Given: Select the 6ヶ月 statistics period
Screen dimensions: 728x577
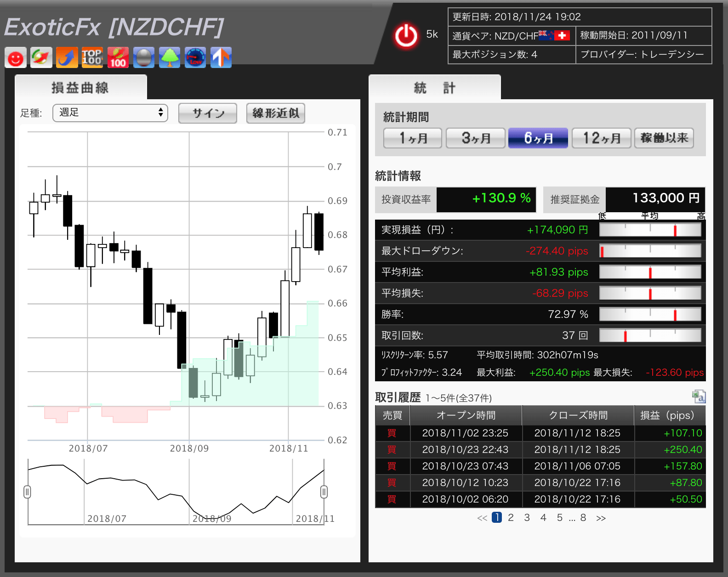Looking at the screenshot, I should click(x=538, y=138).
